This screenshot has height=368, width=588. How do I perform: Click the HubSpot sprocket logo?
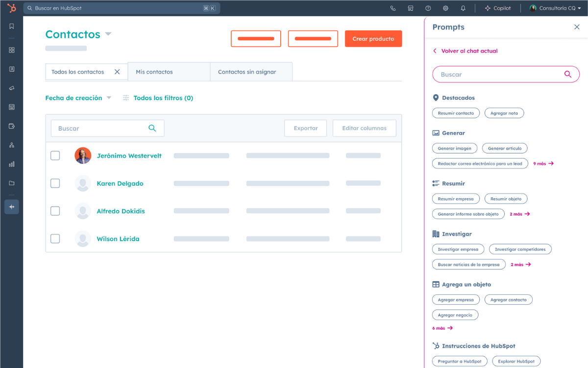[11, 8]
